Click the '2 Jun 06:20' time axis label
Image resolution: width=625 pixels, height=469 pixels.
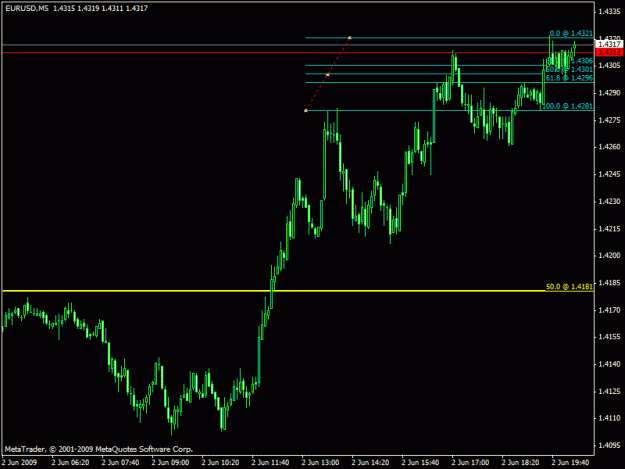tap(71, 462)
